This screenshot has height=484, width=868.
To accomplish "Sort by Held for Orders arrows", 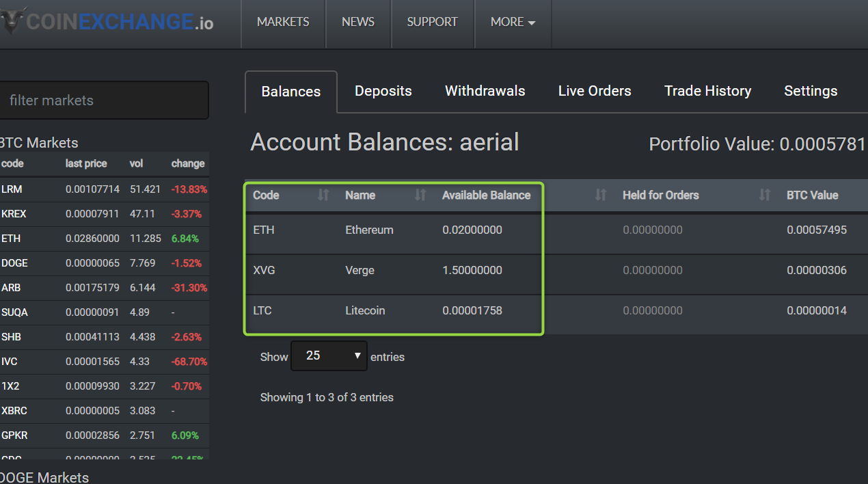I will (765, 196).
